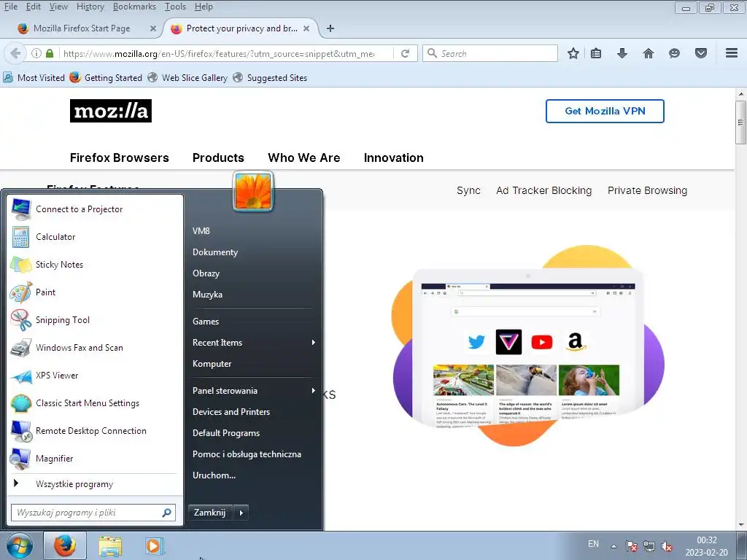Open Web Slice Gallery bookmark
The width and height of the screenshot is (747, 560).
[187, 77]
